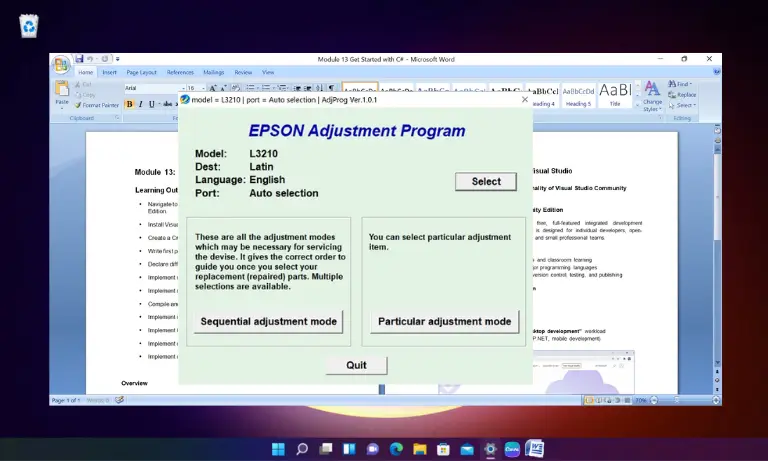Open File Explorer from taskbar

(420, 449)
